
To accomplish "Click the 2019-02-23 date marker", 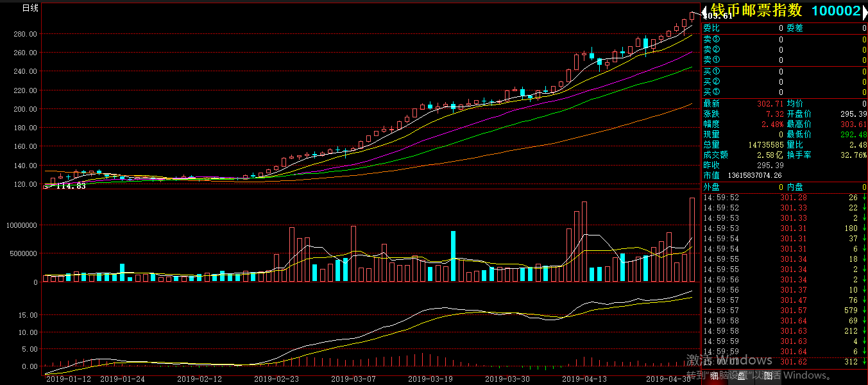I will tap(277, 379).
